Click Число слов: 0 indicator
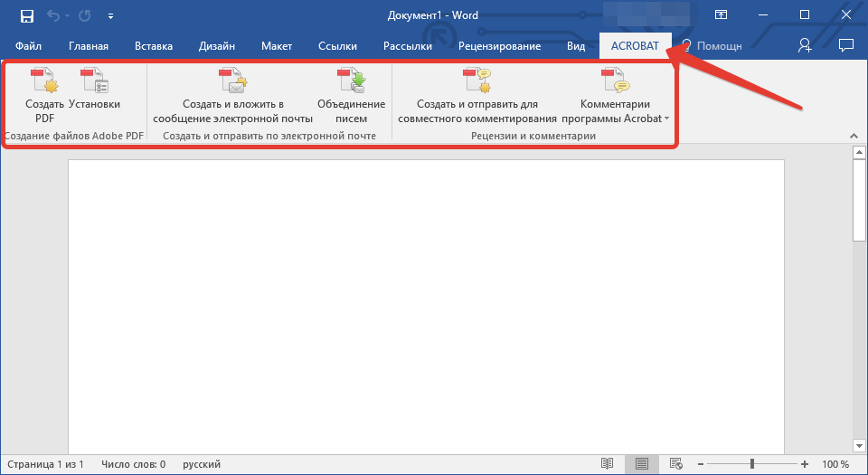Viewport: 868px width, 475px height. tap(134, 464)
